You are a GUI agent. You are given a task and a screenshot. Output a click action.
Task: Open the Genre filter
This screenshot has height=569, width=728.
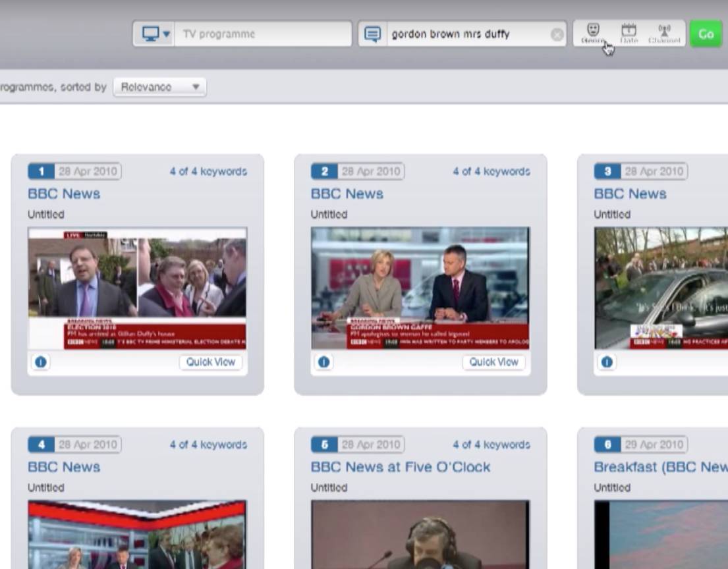[593, 34]
